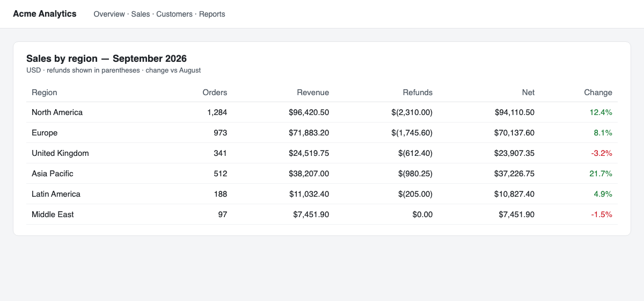Image resolution: width=644 pixels, height=301 pixels.
Task: Open the Overview navigation item
Action: point(109,14)
